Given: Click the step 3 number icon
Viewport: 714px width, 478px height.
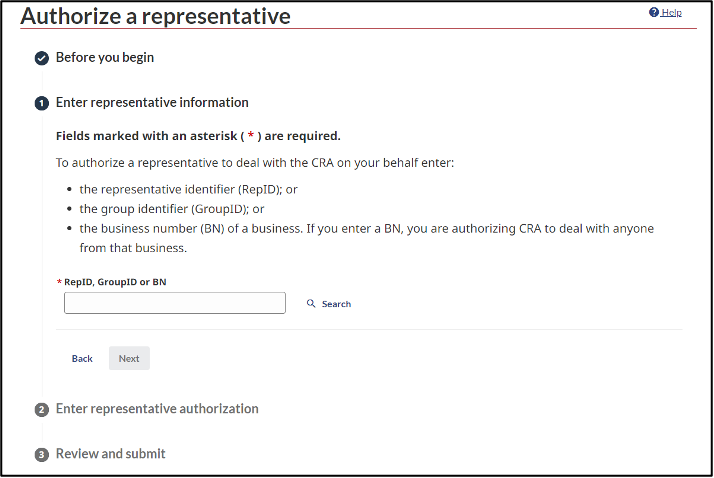Looking at the screenshot, I should (42, 455).
